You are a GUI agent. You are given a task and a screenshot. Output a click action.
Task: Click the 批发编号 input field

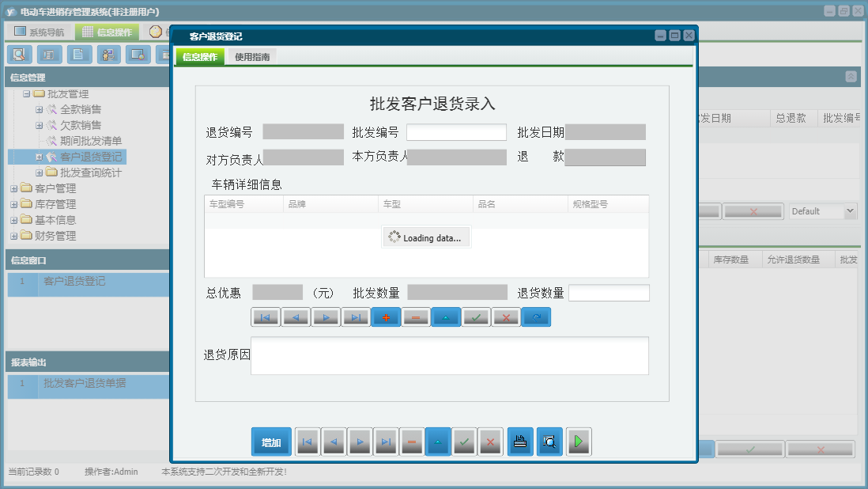point(456,132)
